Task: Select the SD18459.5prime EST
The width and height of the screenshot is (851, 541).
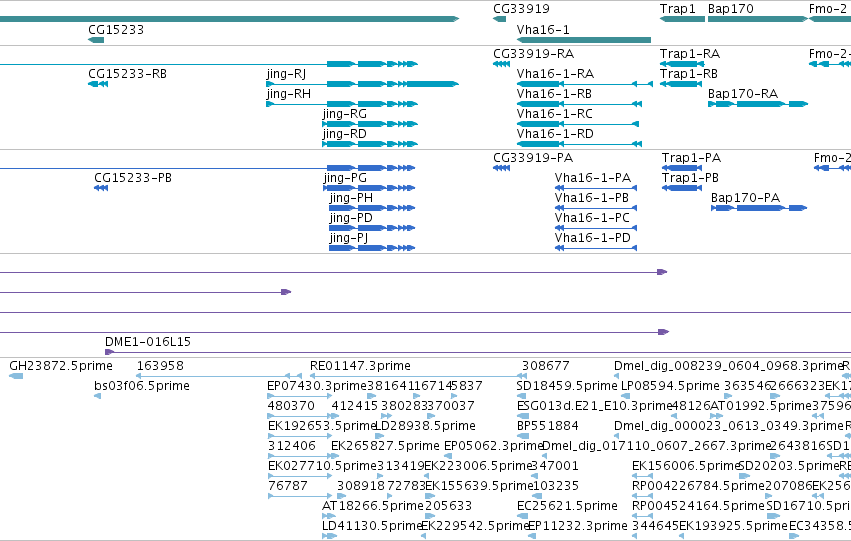Action: click(x=522, y=397)
